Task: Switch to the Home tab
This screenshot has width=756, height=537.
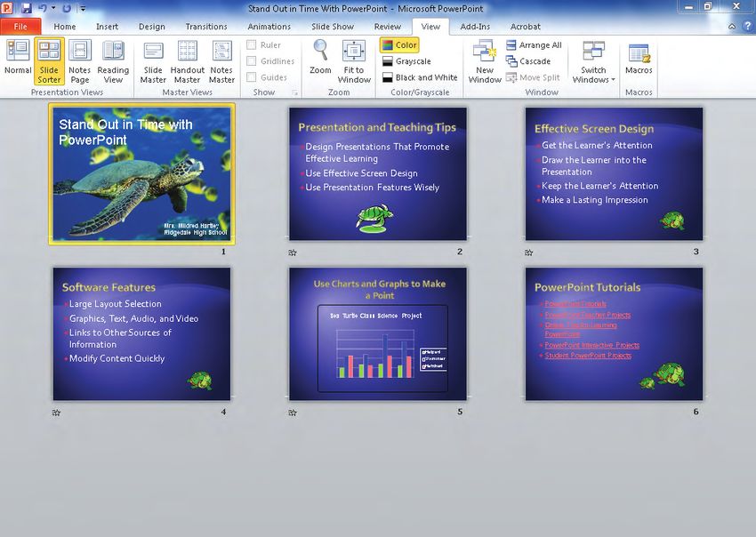Action: click(x=65, y=27)
